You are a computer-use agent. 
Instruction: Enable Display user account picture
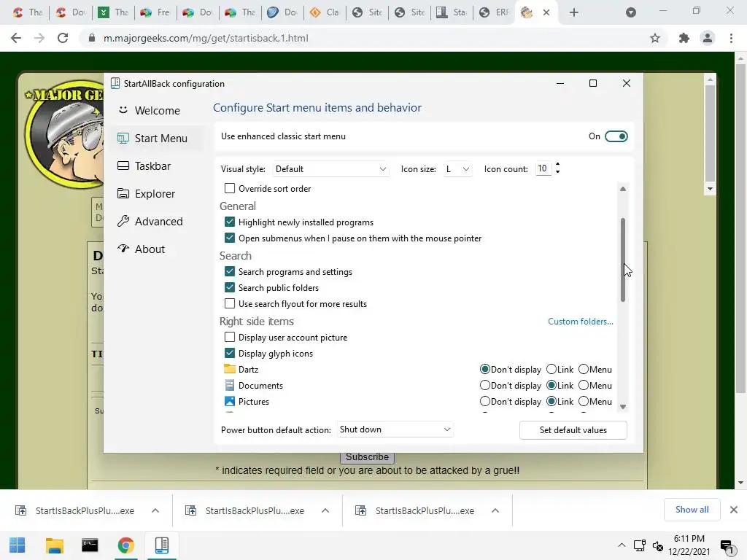pyautogui.click(x=230, y=337)
